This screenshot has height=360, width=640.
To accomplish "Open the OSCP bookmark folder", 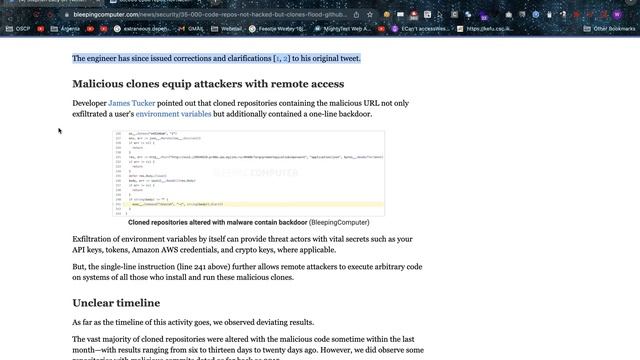I will pos(18,29).
